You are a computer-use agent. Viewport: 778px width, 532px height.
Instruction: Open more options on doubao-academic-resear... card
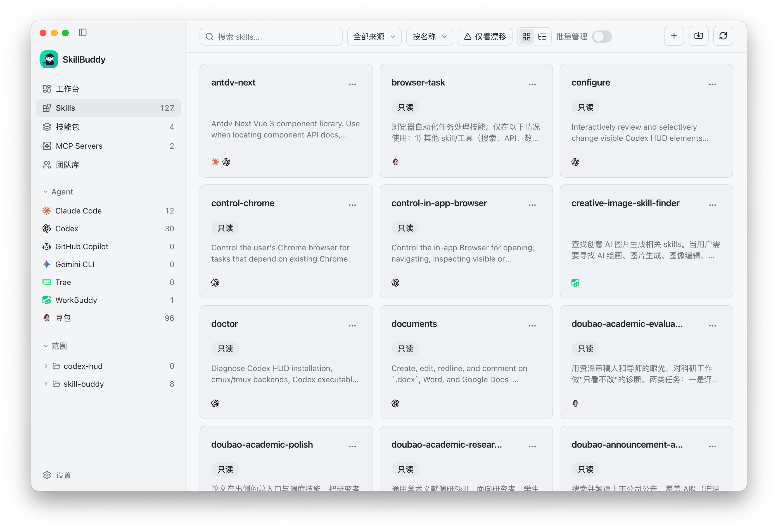click(x=532, y=446)
